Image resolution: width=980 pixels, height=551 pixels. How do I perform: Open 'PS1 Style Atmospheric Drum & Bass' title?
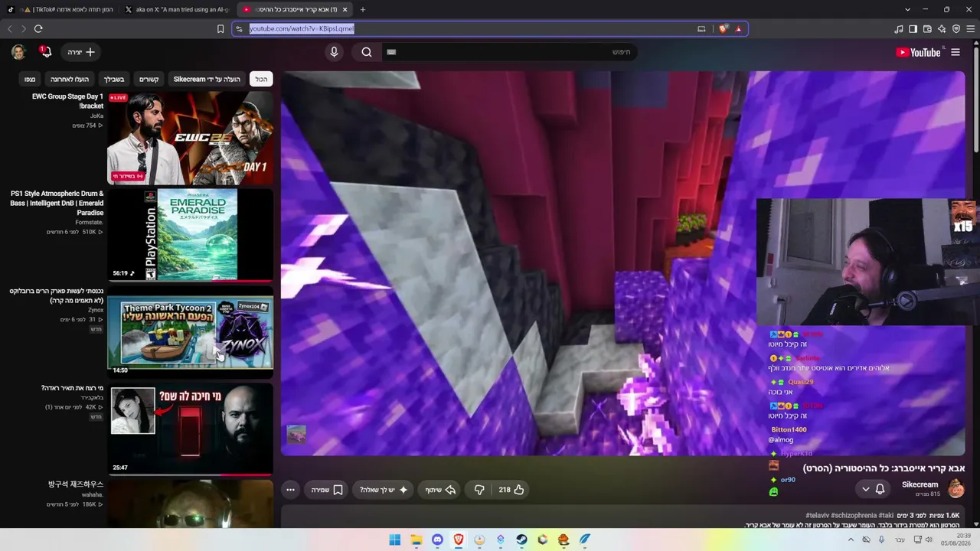point(57,203)
